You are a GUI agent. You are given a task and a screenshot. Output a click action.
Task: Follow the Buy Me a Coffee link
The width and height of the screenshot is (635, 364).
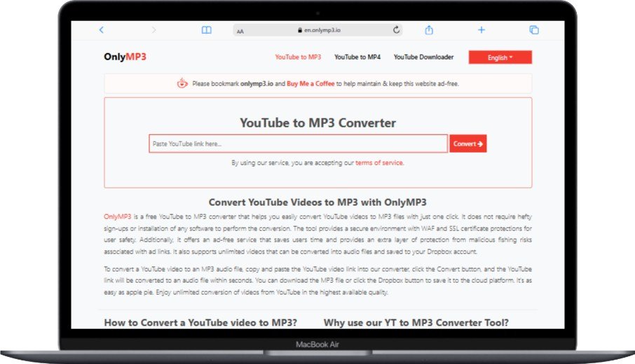(310, 84)
